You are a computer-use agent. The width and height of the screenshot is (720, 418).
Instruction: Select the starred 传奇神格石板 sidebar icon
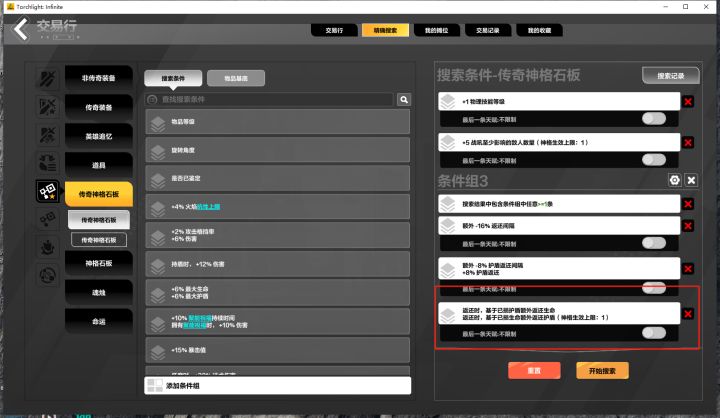click(x=47, y=191)
